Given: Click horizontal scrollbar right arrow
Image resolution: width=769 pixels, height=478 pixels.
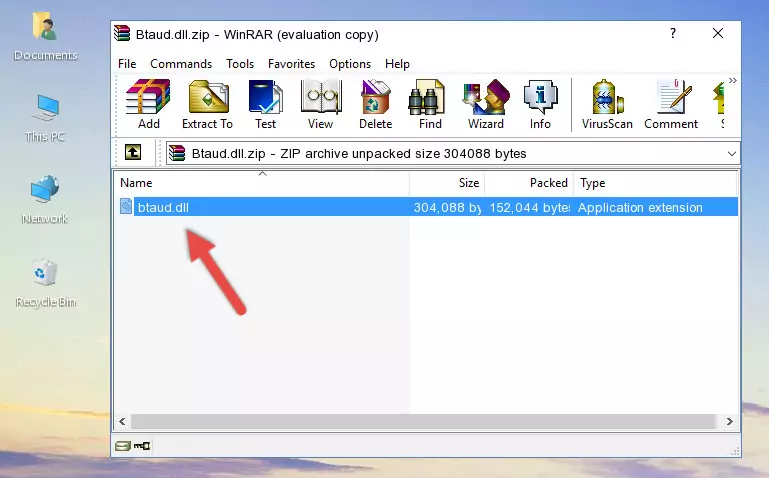Looking at the screenshot, I should pos(729,421).
